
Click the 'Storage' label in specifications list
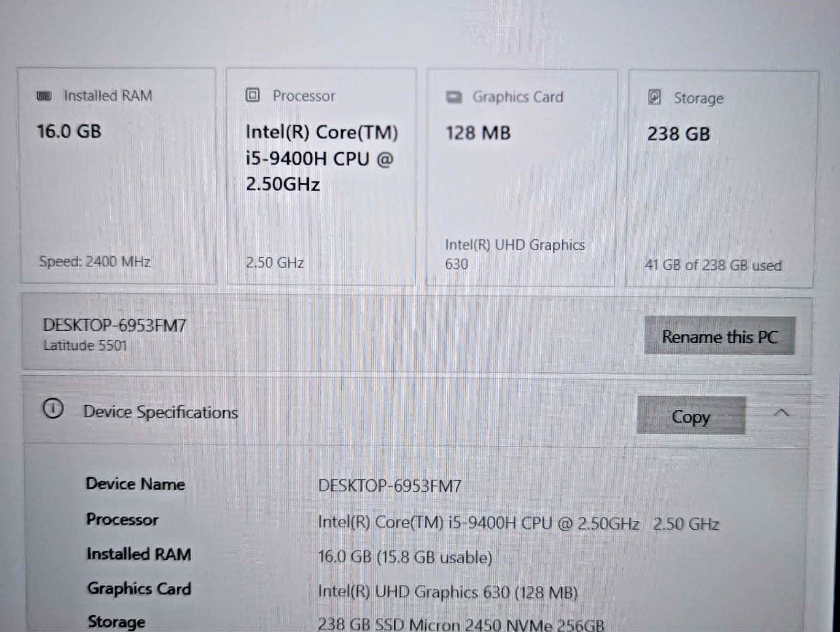117,622
